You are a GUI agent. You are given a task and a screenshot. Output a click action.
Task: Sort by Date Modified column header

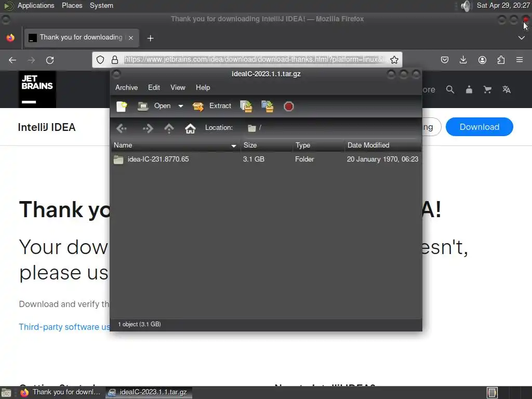383,145
